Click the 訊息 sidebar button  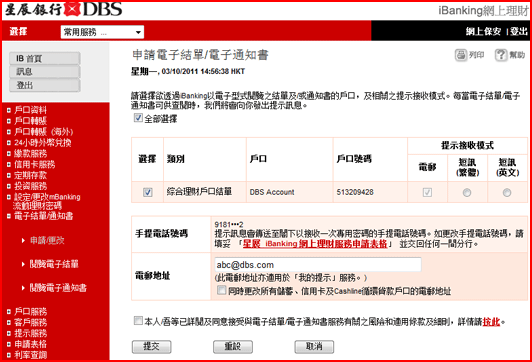pos(45,72)
